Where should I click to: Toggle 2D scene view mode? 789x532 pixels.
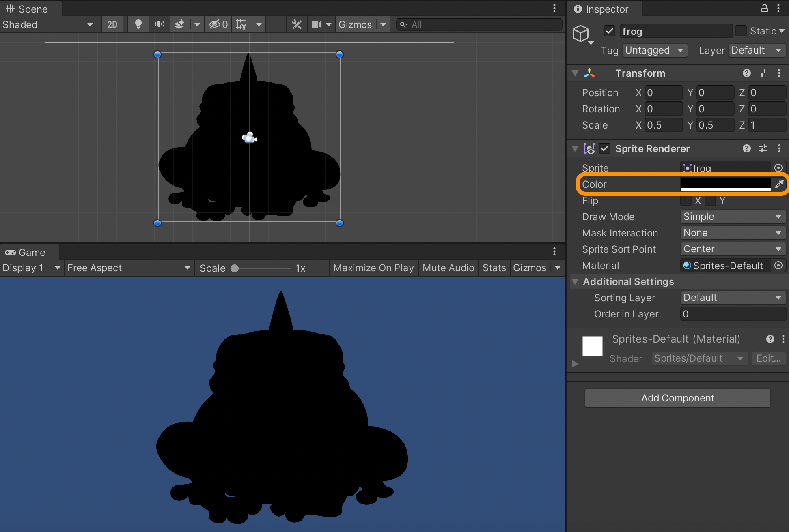coord(112,25)
